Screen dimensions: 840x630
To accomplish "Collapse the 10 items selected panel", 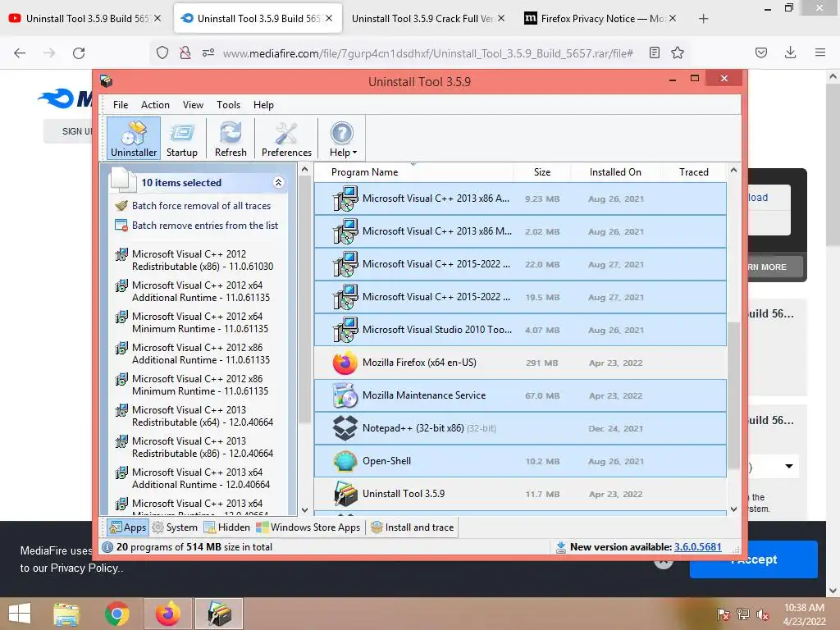I will click(x=279, y=182).
